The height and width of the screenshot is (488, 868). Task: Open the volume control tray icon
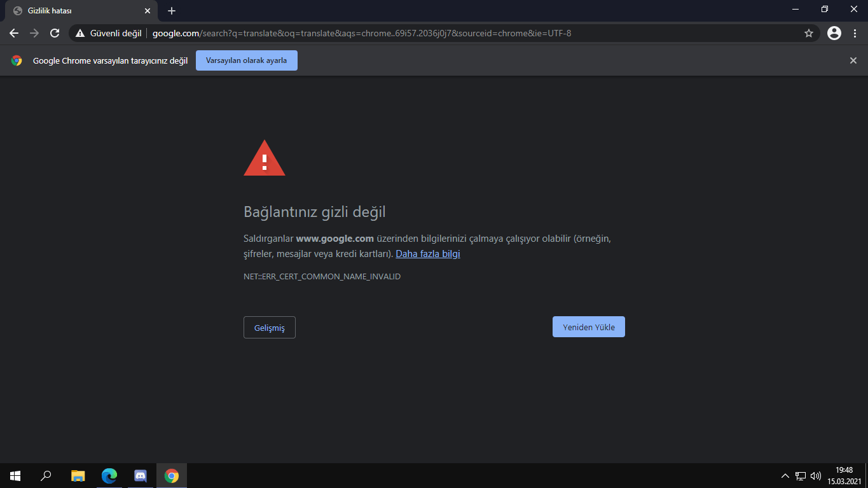(816, 476)
